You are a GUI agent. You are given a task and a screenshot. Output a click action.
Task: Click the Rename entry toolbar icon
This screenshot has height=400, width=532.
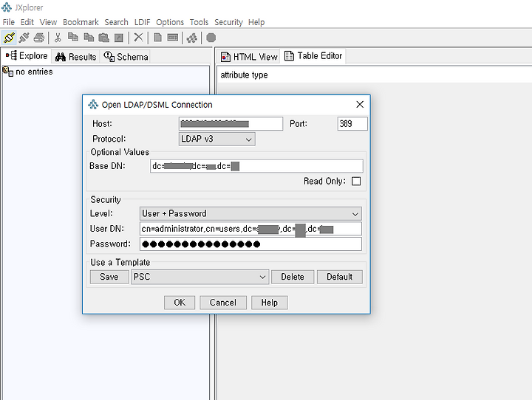coord(173,38)
